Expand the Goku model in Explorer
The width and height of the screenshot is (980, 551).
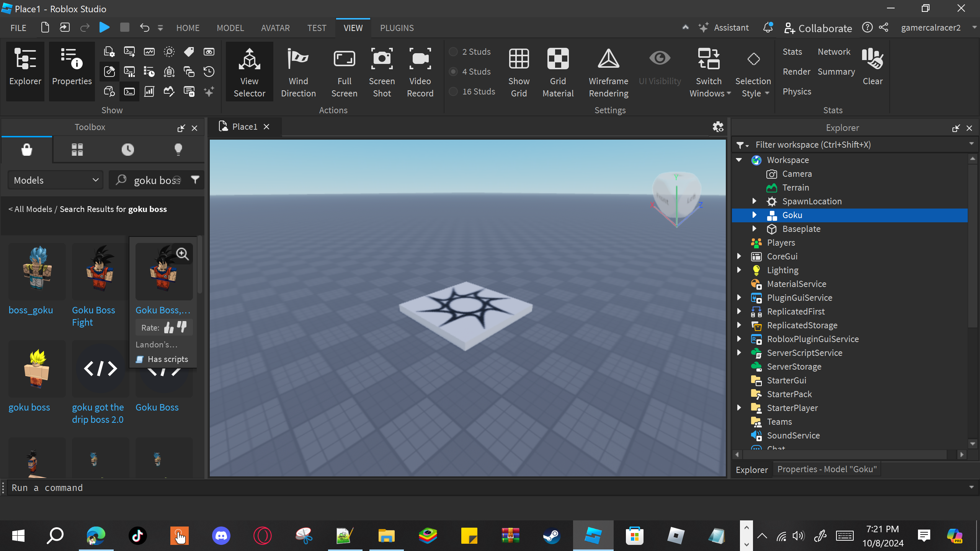[754, 215]
